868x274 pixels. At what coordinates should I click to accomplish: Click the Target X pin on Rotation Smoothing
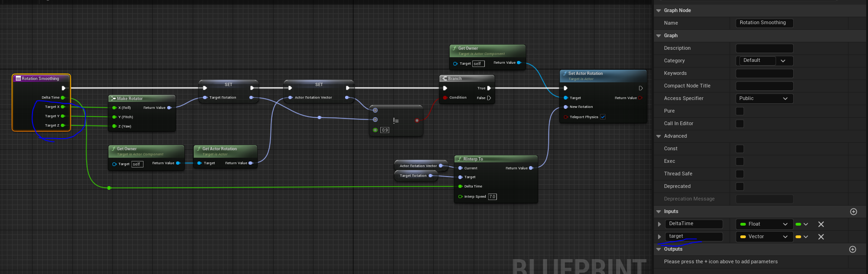pos(63,107)
